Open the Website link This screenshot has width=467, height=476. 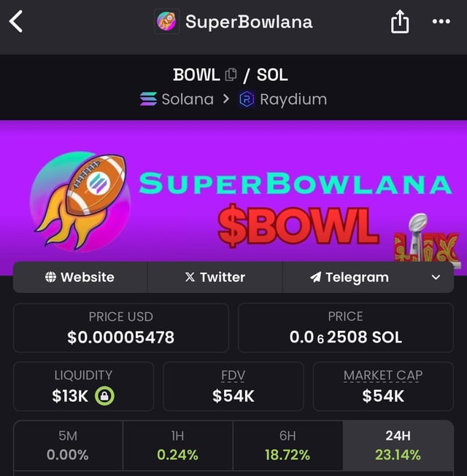(x=80, y=277)
